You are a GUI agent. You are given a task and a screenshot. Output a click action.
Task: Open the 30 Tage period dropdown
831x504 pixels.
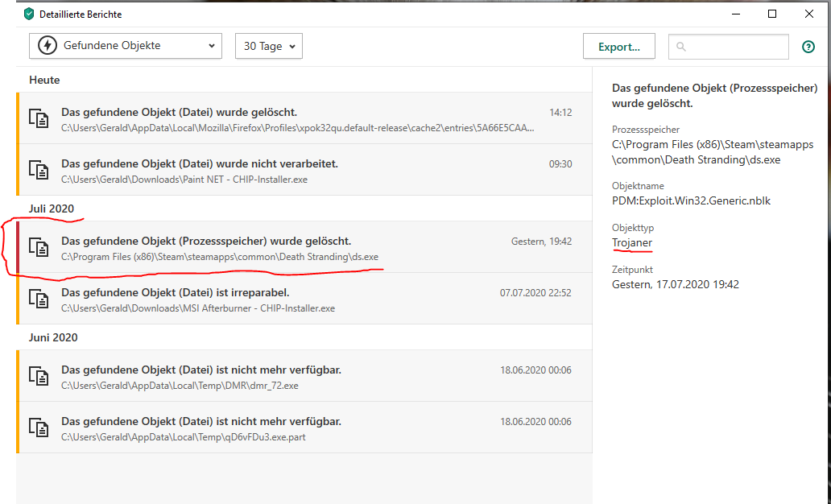[x=269, y=46]
